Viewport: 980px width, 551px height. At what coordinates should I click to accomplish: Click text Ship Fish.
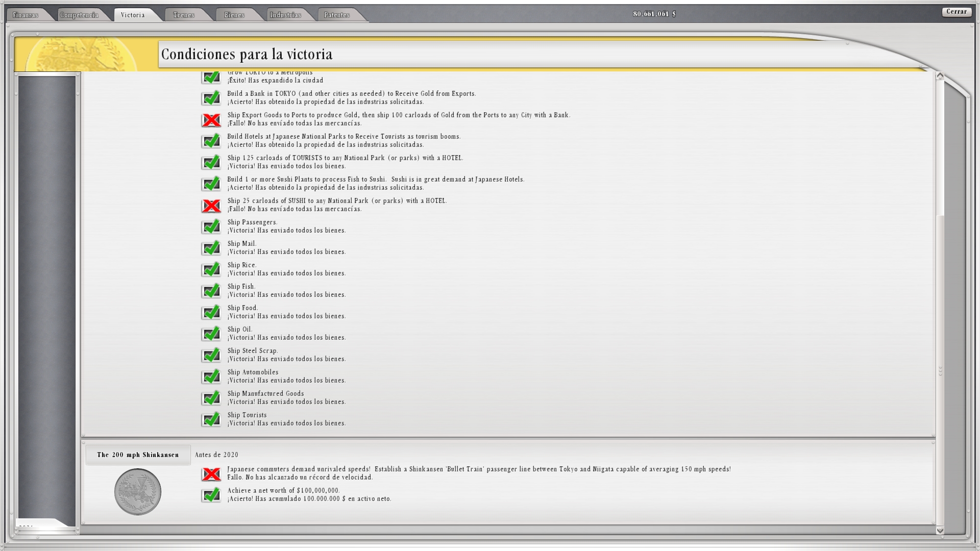point(241,286)
